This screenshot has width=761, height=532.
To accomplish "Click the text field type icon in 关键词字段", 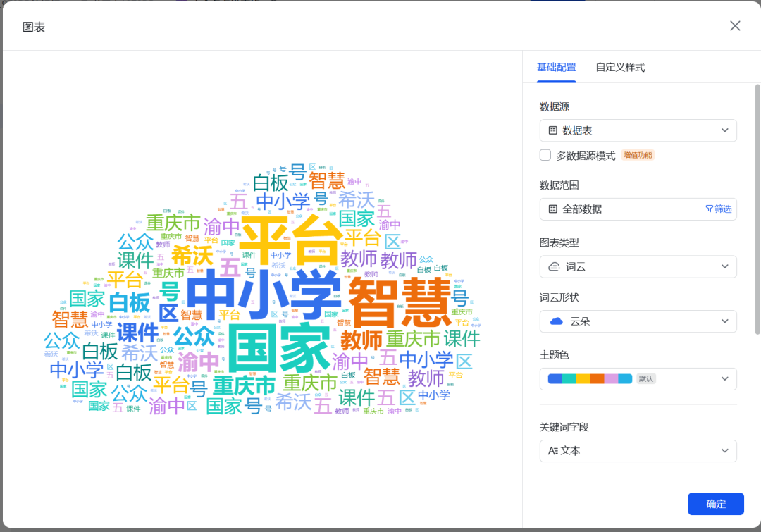I will 555,450.
